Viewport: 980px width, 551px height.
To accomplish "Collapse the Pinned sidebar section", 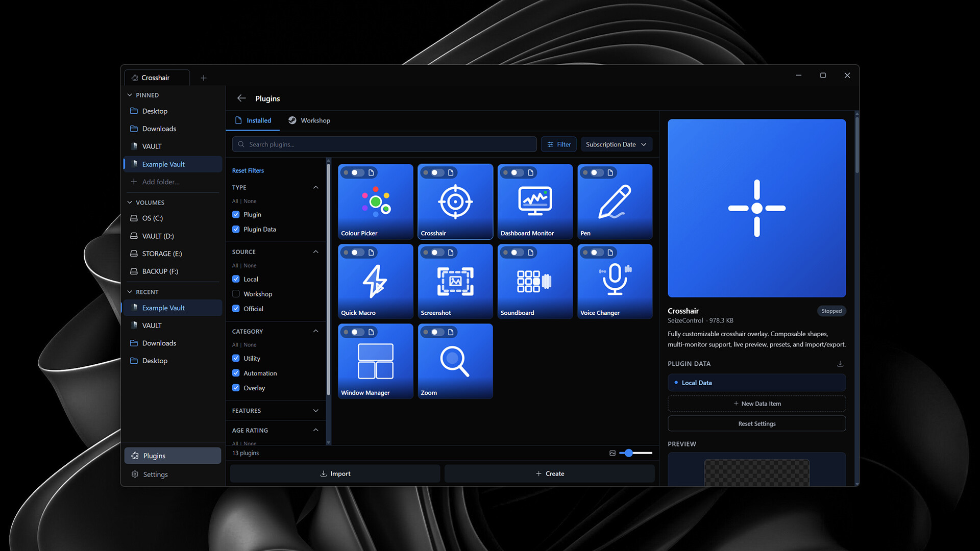I will click(x=130, y=95).
